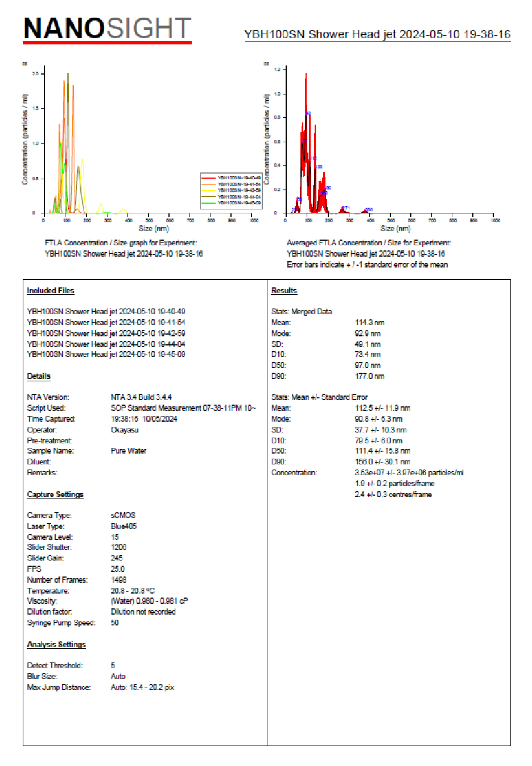This screenshot has width=532, height=766.
Task: Click the 'Included Files' heading
Action: click(x=51, y=291)
